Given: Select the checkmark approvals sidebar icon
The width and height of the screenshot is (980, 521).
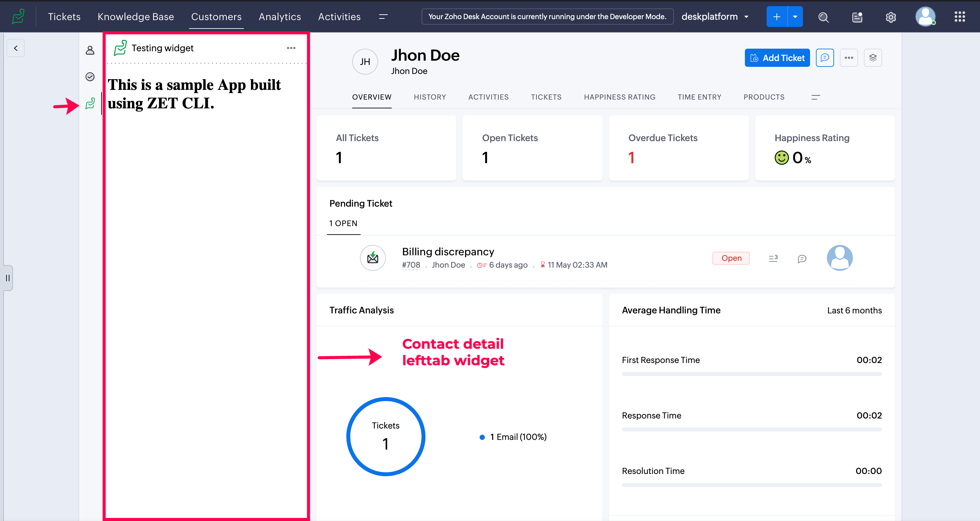Looking at the screenshot, I should coord(90,77).
